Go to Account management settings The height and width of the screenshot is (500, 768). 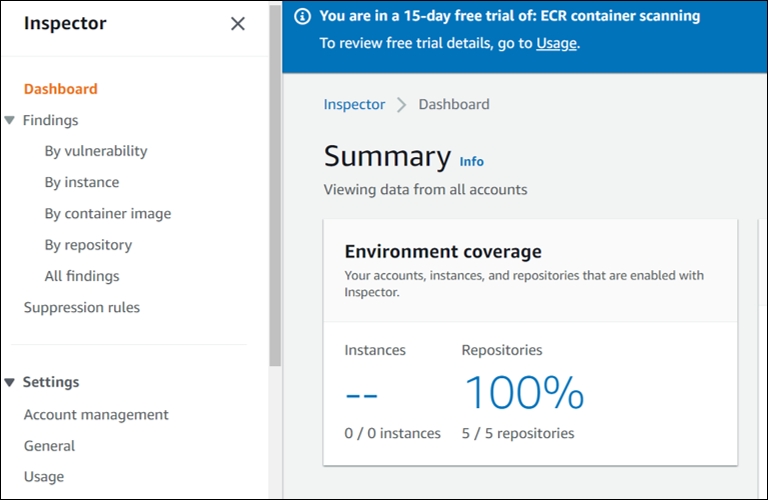pyautogui.click(x=96, y=414)
